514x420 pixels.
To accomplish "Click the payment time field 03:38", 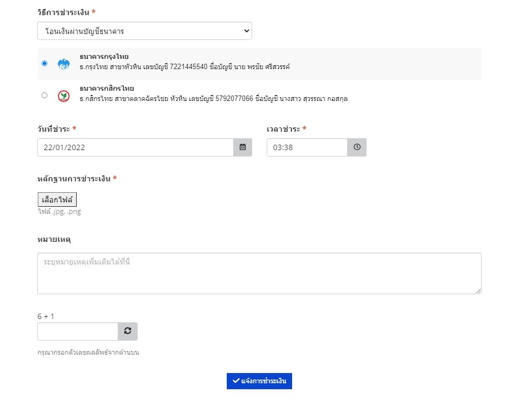I will pyautogui.click(x=307, y=147).
